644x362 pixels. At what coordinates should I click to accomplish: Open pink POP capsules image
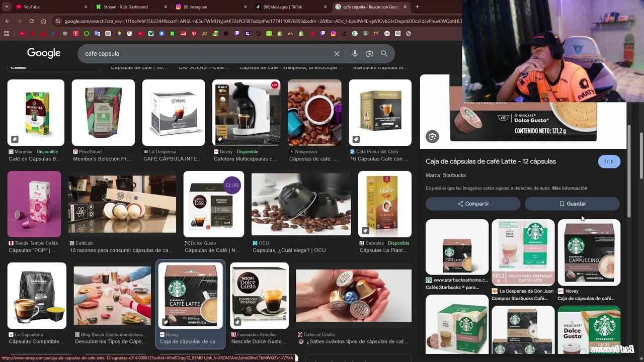coord(34,204)
